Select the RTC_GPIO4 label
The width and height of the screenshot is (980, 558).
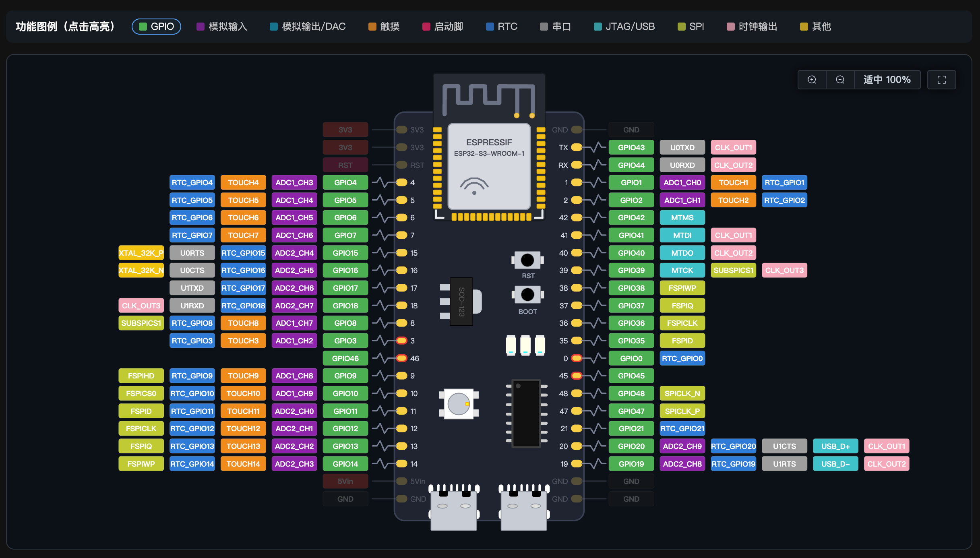(x=192, y=182)
